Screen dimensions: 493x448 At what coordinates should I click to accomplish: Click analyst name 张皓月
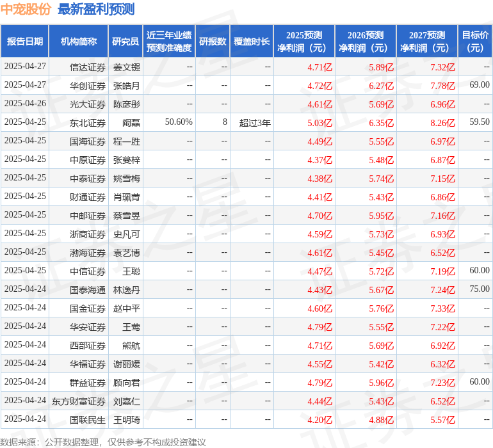(x=126, y=86)
